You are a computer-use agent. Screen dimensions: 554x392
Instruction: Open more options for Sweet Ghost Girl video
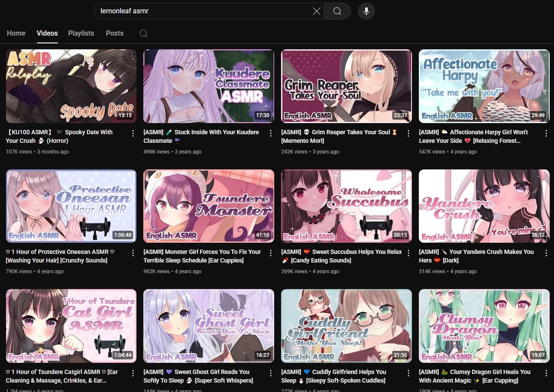coord(271,373)
